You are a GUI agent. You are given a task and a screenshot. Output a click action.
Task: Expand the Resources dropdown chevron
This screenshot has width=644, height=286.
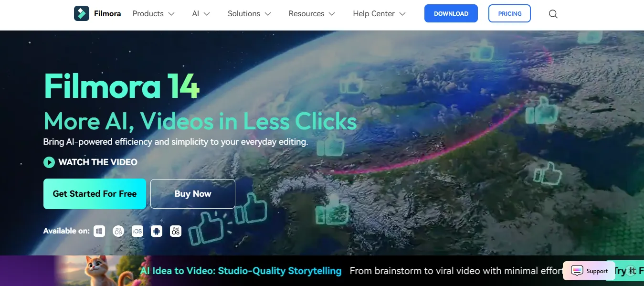click(332, 14)
